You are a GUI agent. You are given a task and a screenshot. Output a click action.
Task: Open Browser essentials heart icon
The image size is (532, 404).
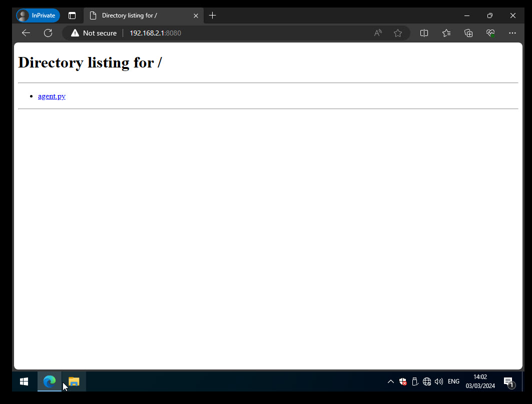[x=490, y=33]
